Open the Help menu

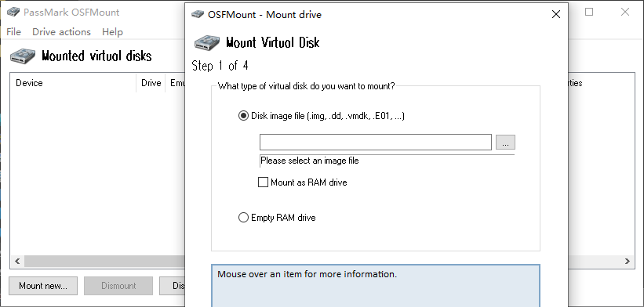point(112,31)
